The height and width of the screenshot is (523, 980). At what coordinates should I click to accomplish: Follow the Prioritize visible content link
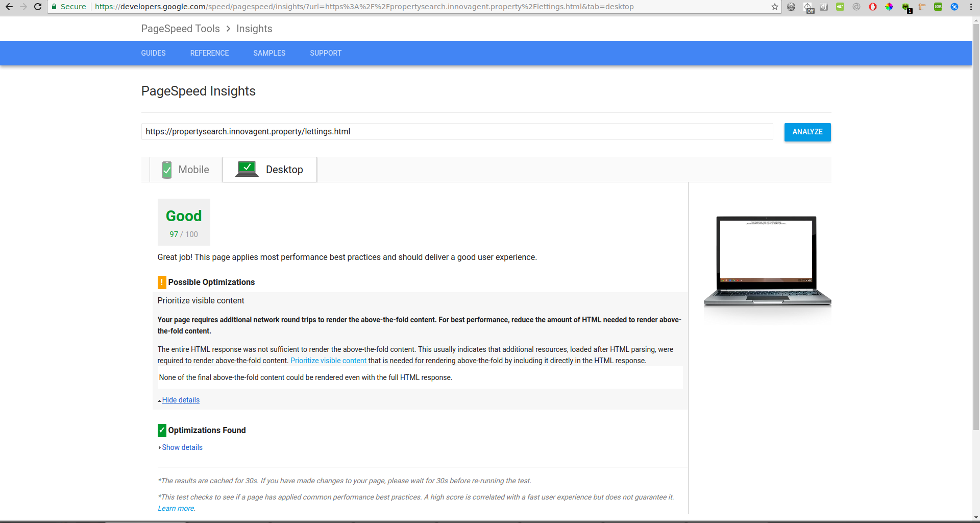pyautogui.click(x=328, y=361)
